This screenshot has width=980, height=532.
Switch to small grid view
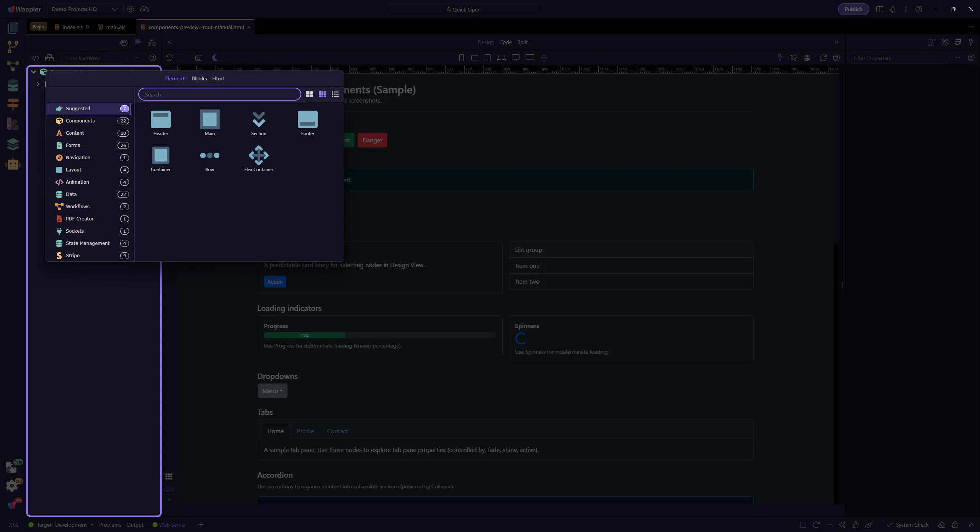[322, 95]
